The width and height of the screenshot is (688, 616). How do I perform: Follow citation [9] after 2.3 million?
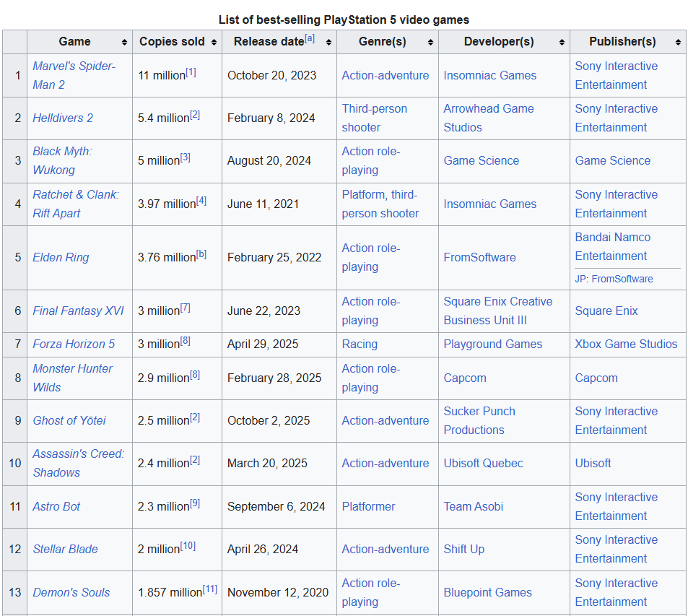(195, 503)
